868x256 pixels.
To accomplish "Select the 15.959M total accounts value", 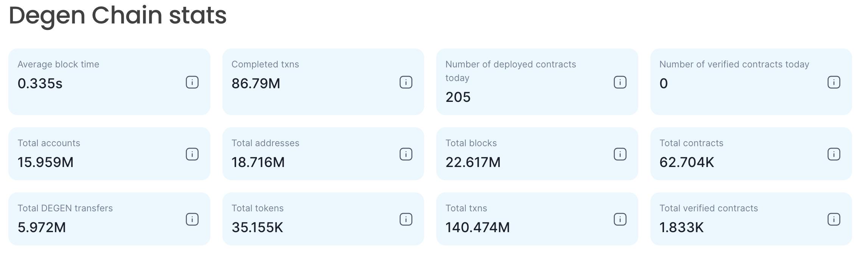I will tap(45, 162).
